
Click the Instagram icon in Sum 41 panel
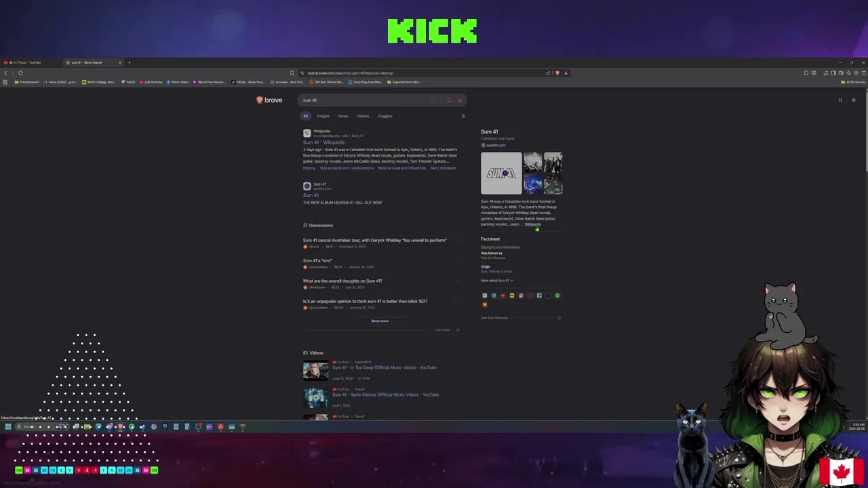(x=521, y=296)
